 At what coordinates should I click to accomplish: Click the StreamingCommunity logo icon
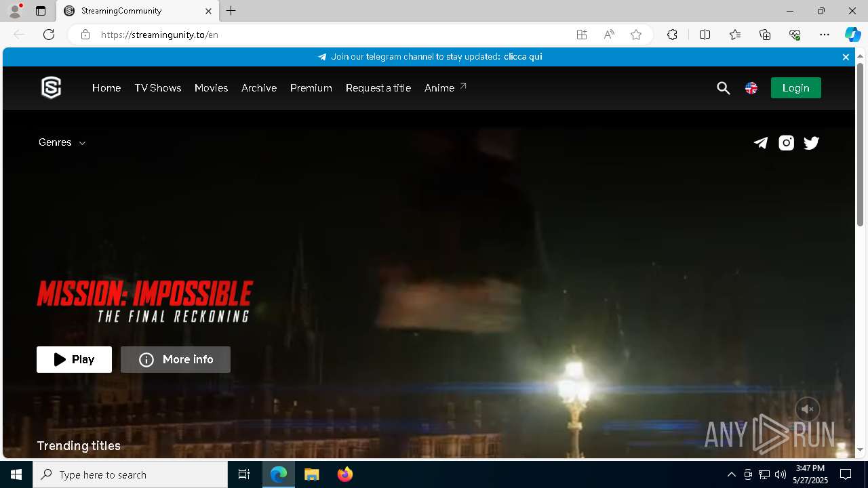click(x=52, y=88)
